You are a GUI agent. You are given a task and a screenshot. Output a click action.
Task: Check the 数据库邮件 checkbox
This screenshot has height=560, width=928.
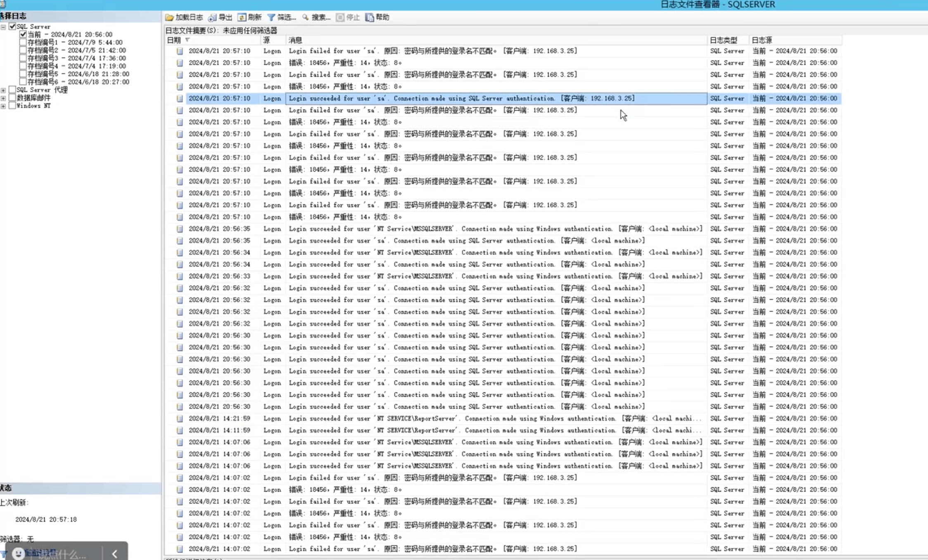[12, 98]
